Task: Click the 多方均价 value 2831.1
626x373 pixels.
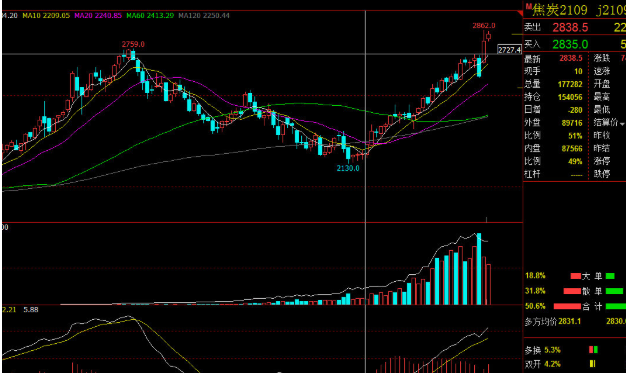Action: point(569,321)
